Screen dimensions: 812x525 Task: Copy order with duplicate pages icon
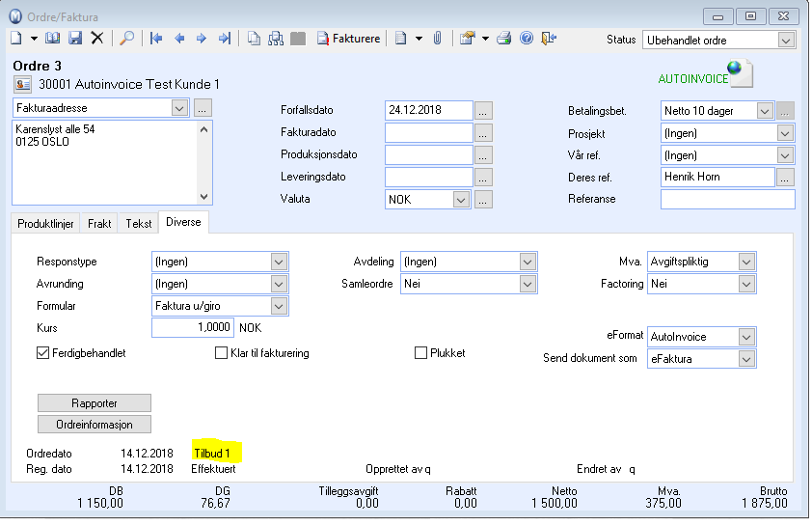[254, 39]
